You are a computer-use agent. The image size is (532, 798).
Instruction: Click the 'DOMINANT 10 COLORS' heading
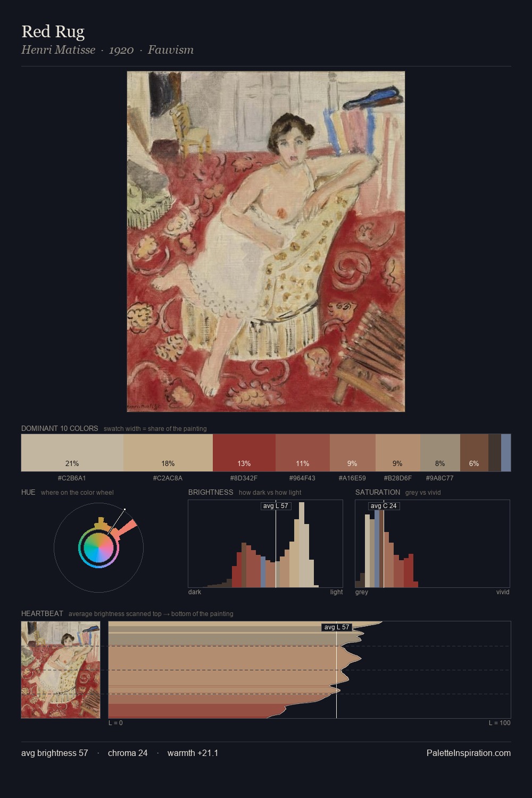tap(60, 428)
